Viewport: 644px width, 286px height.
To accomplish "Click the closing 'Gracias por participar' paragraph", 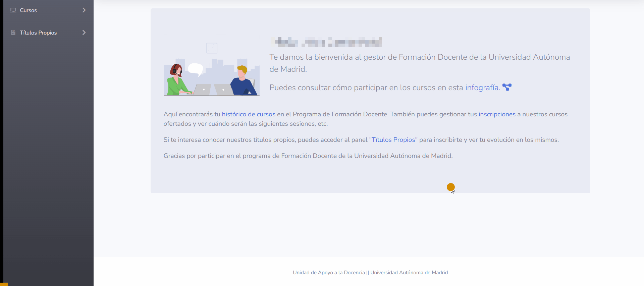I will point(308,156).
